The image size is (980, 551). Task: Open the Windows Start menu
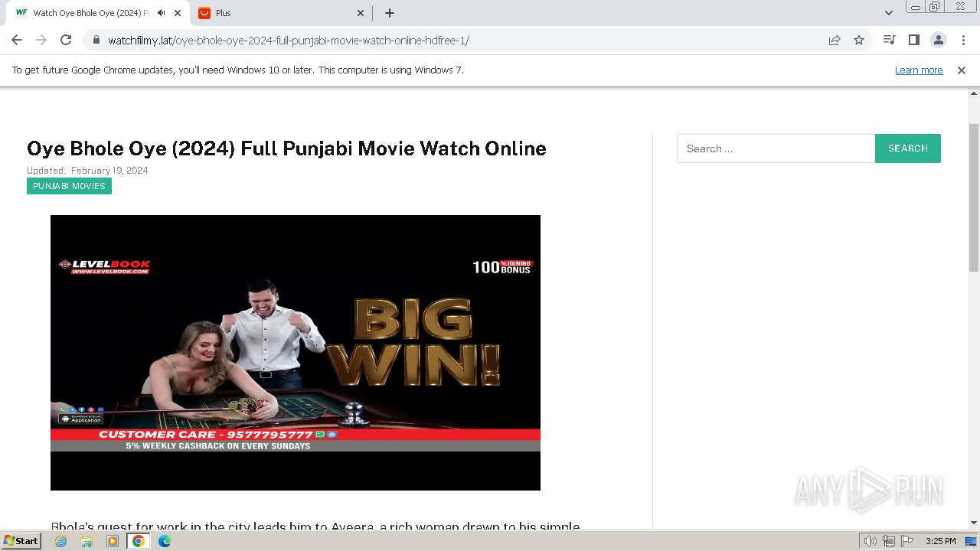click(x=21, y=541)
